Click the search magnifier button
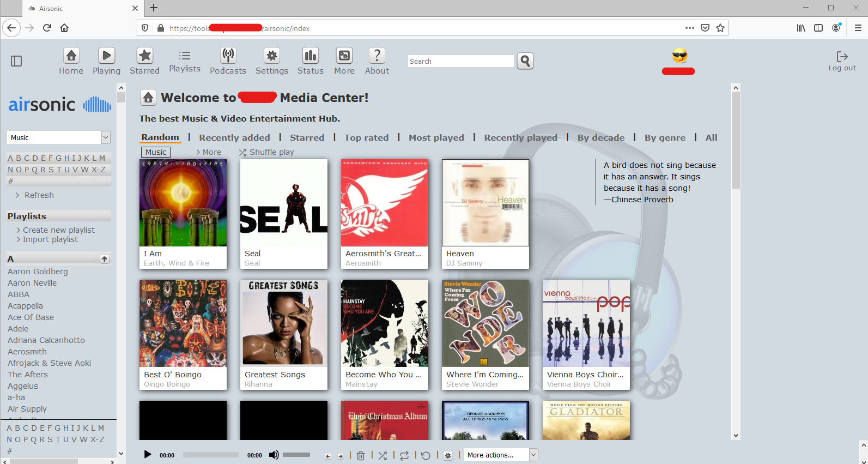 click(525, 61)
